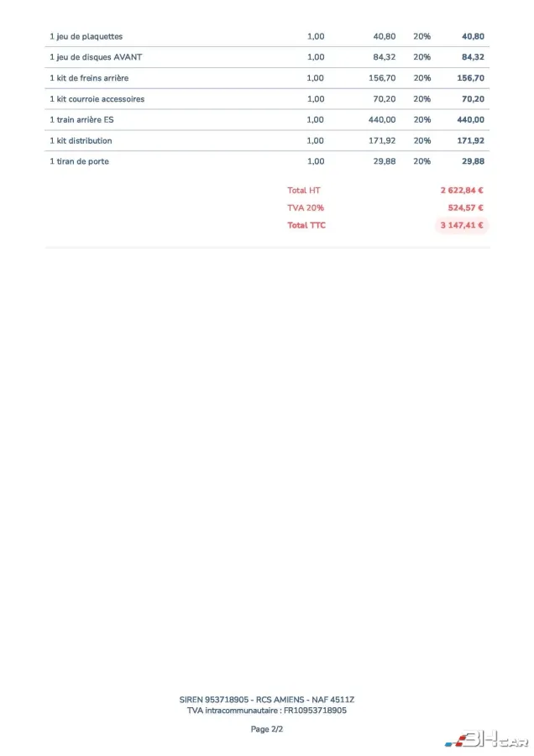Click the "Page 2/2" page indicator

tap(267, 729)
